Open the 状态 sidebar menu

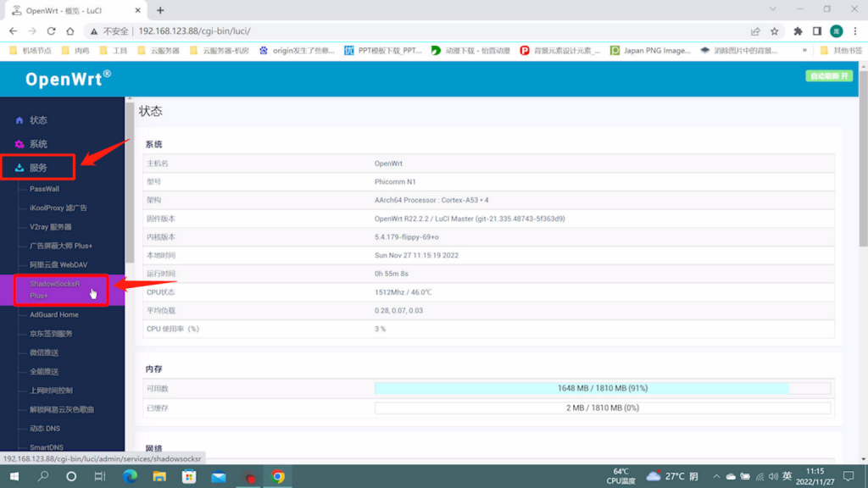click(38, 120)
